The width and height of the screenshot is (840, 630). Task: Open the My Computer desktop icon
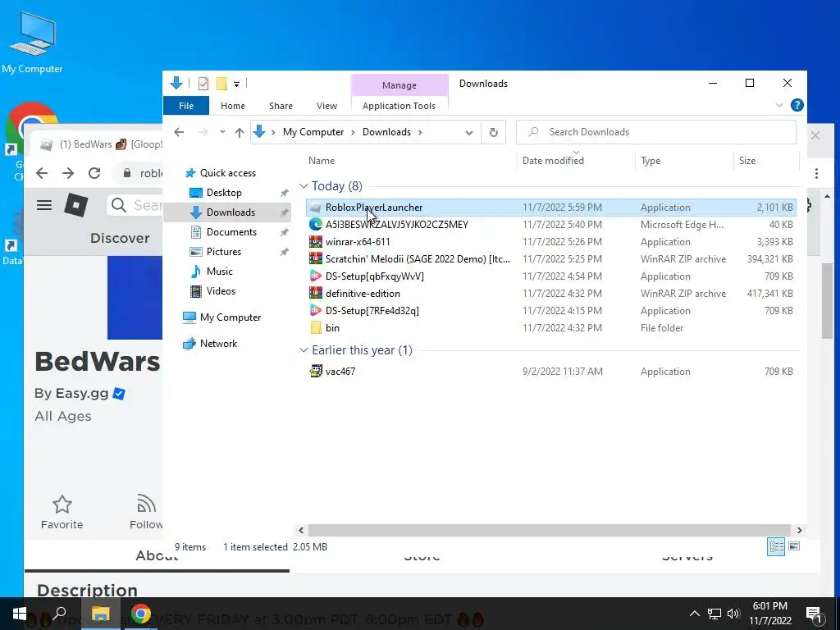coord(33,43)
